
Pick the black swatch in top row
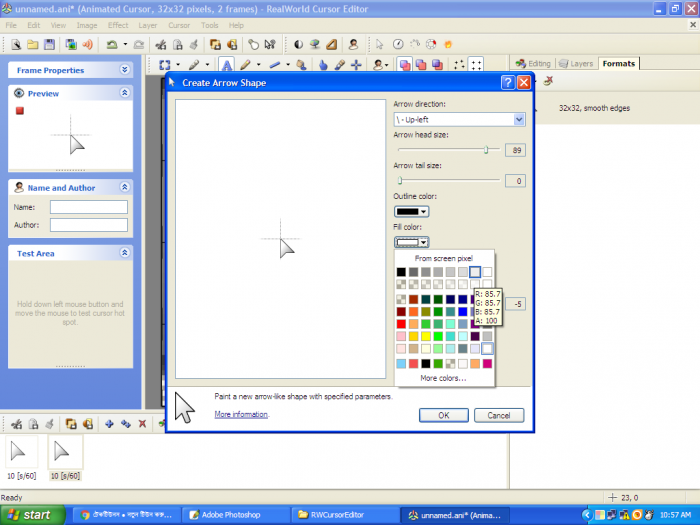coord(401,272)
